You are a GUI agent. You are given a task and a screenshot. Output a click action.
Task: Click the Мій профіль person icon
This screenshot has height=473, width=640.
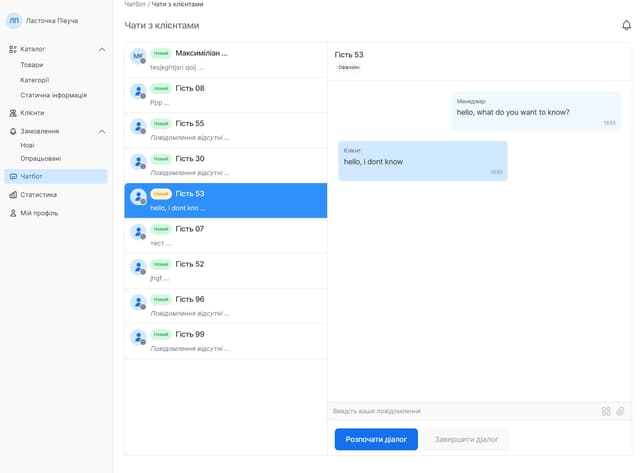pyautogui.click(x=13, y=213)
